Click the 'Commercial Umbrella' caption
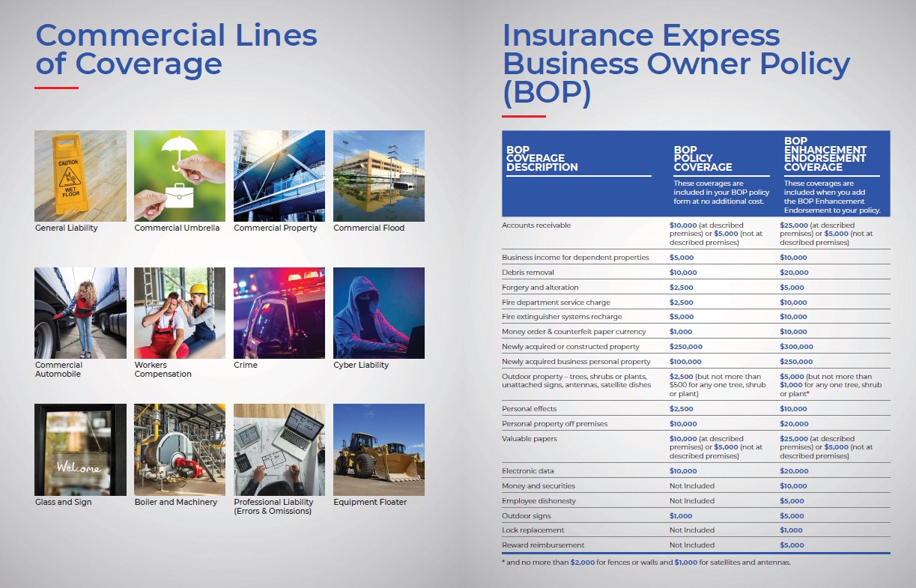916x588 pixels. point(177,228)
